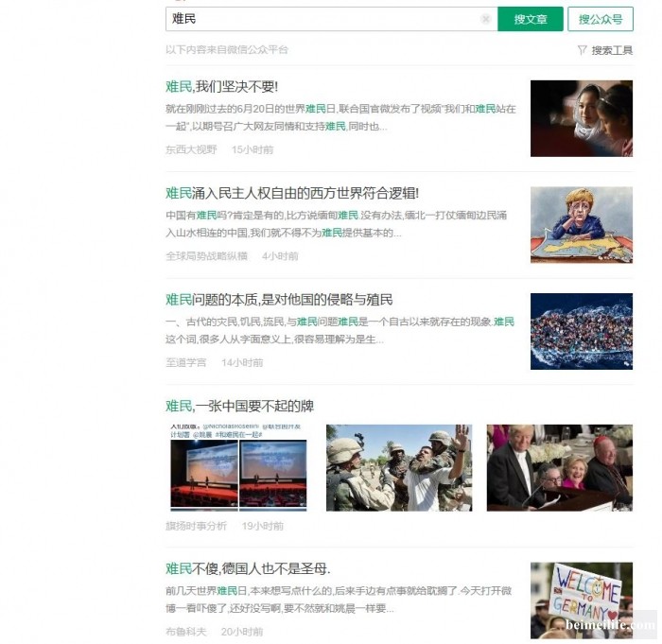Click the Welcome to Germany sign thumbnail
662x644 pixels.
pyautogui.click(x=581, y=600)
